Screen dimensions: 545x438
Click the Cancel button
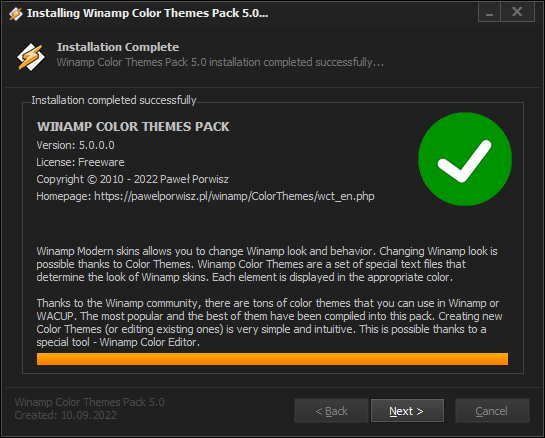coord(492,411)
